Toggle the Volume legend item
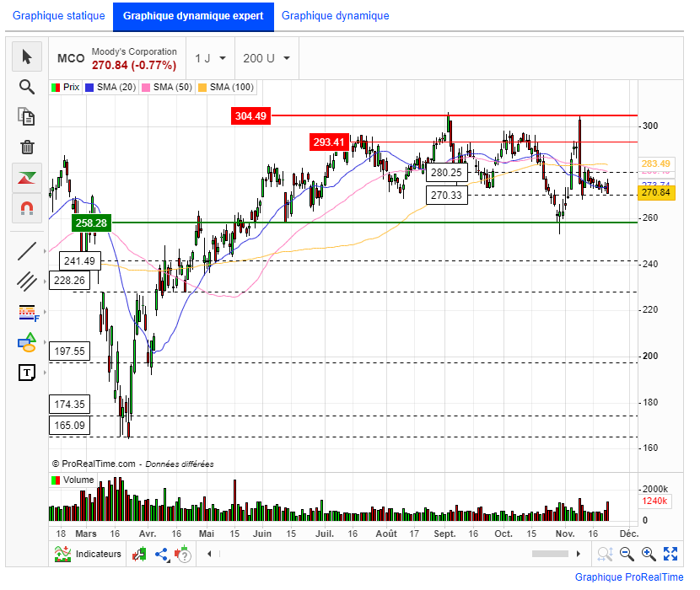 coord(73,480)
